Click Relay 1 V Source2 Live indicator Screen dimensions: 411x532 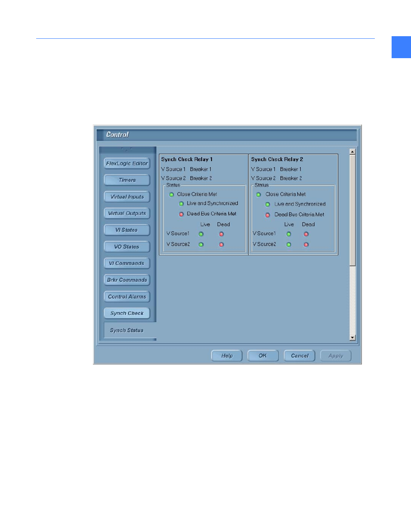(x=201, y=245)
